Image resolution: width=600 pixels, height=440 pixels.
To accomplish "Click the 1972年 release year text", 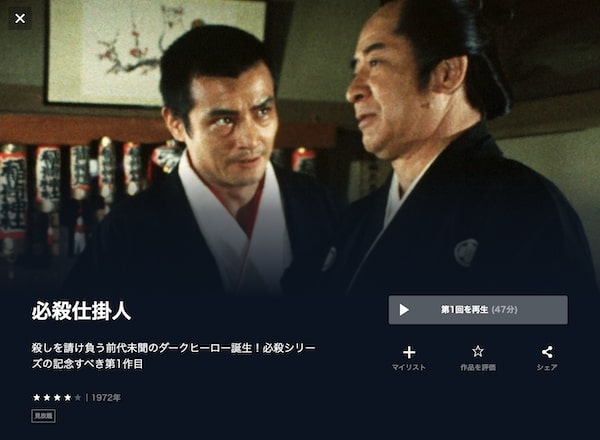I will pos(106,398).
